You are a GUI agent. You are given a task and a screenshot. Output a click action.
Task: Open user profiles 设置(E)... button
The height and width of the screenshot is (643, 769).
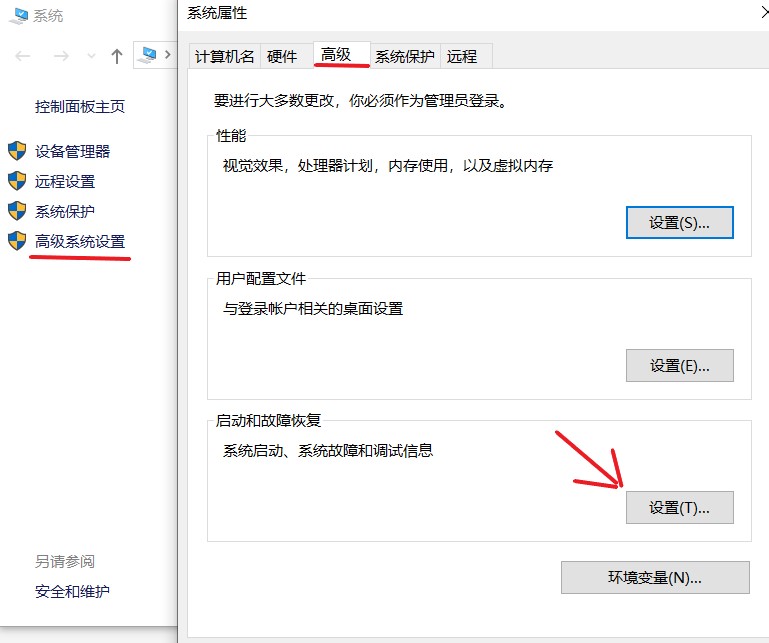[x=680, y=365]
